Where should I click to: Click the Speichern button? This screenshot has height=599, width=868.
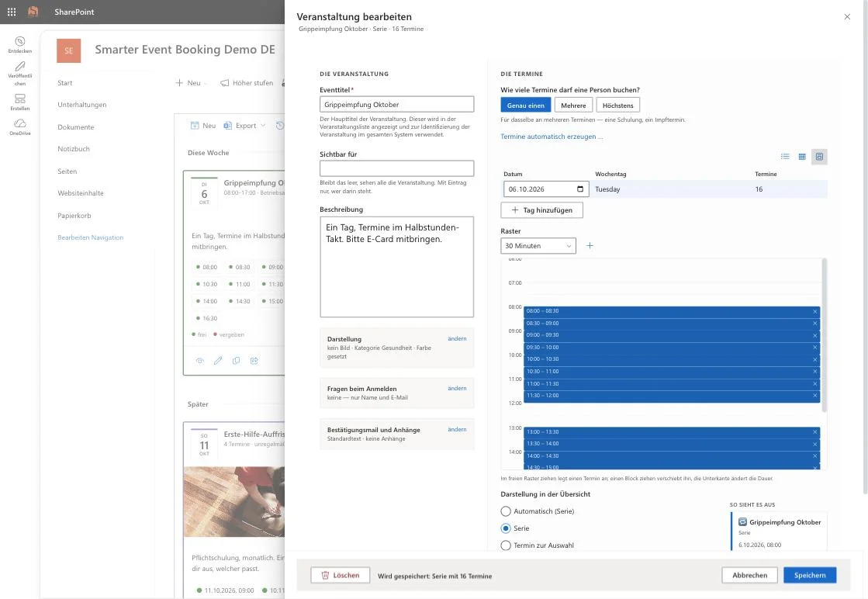tap(810, 576)
